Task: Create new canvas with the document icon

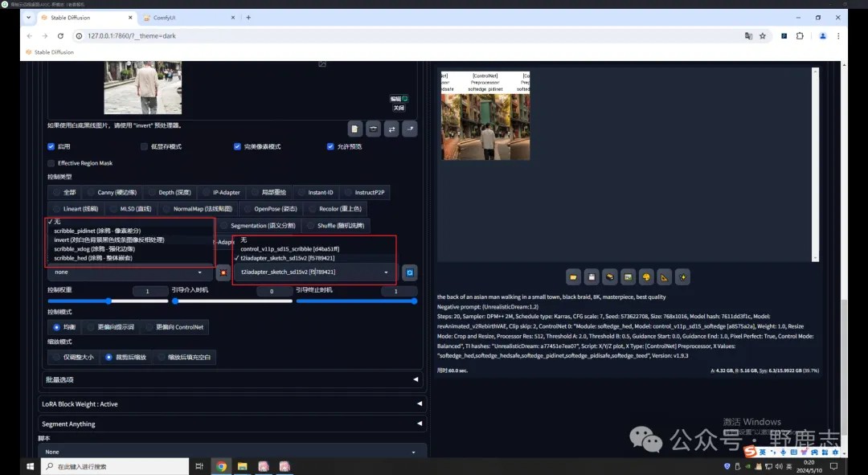Action: [x=355, y=129]
